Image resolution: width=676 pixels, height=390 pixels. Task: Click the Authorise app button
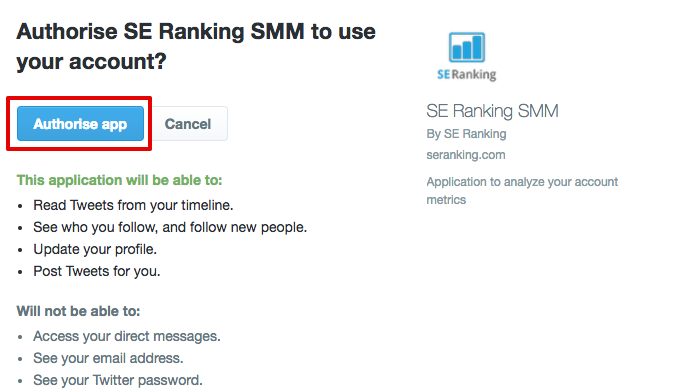coord(80,124)
